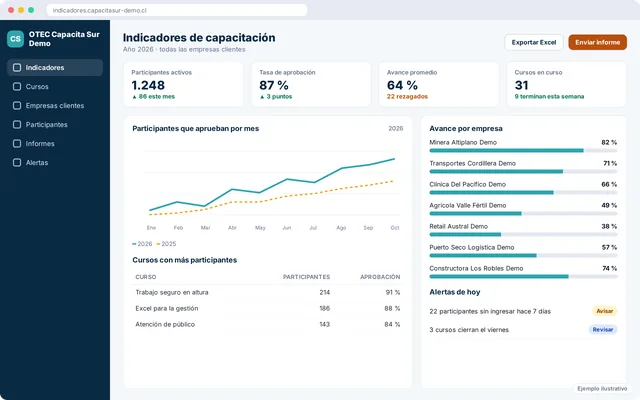640x400 pixels.
Task: Click the Puerto Seco Logística Demo progress bar
Action: coord(523,256)
